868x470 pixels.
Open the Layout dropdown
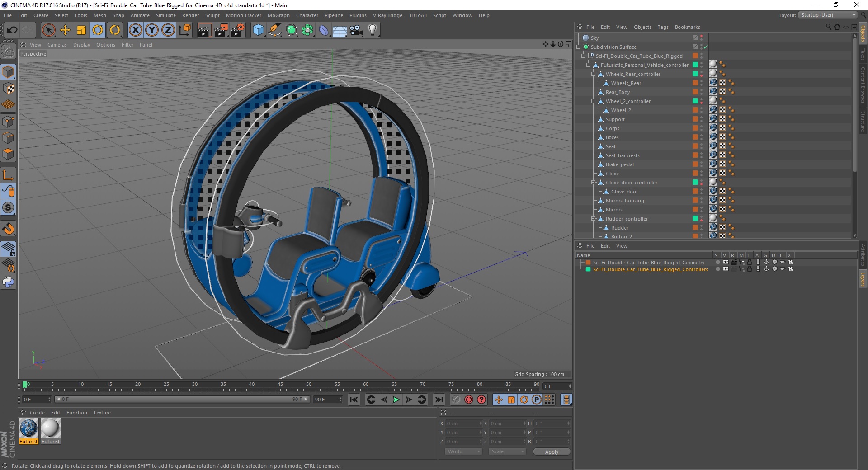pyautogui.click(x=828, y=15)
